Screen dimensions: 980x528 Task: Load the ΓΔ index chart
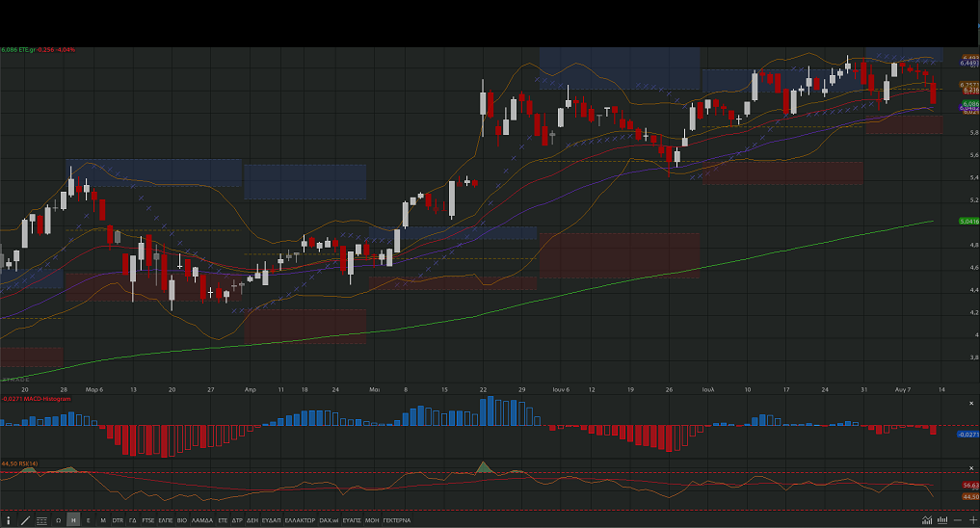[133, 520]
